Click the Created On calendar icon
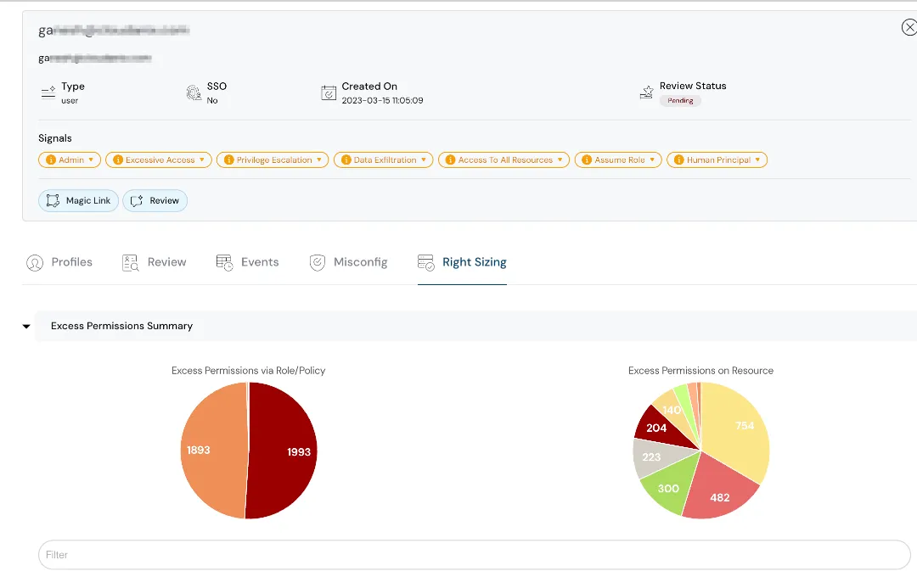This screenshot has height=588, width=917. pos(329,92)
